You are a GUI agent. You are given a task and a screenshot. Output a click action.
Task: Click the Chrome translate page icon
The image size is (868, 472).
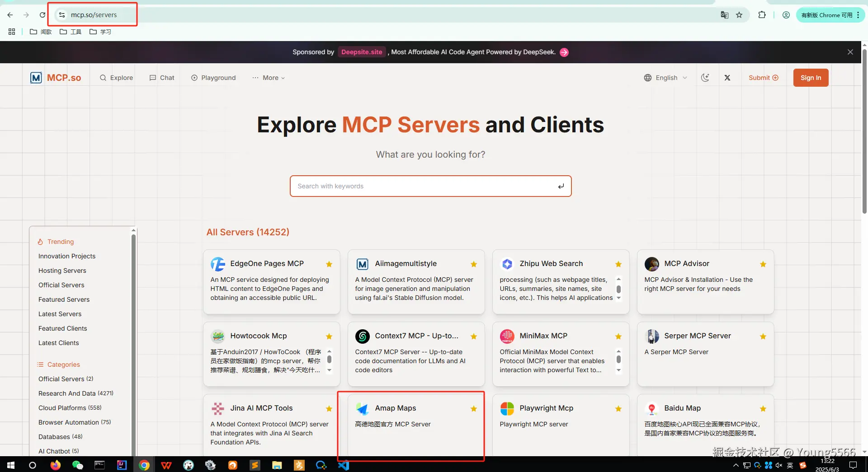[725, 15]
